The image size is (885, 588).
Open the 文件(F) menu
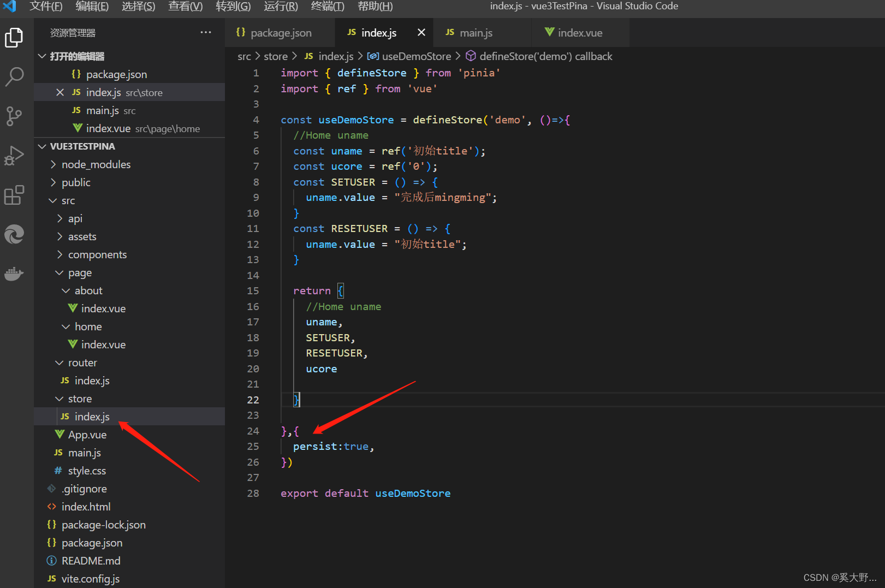46,6
